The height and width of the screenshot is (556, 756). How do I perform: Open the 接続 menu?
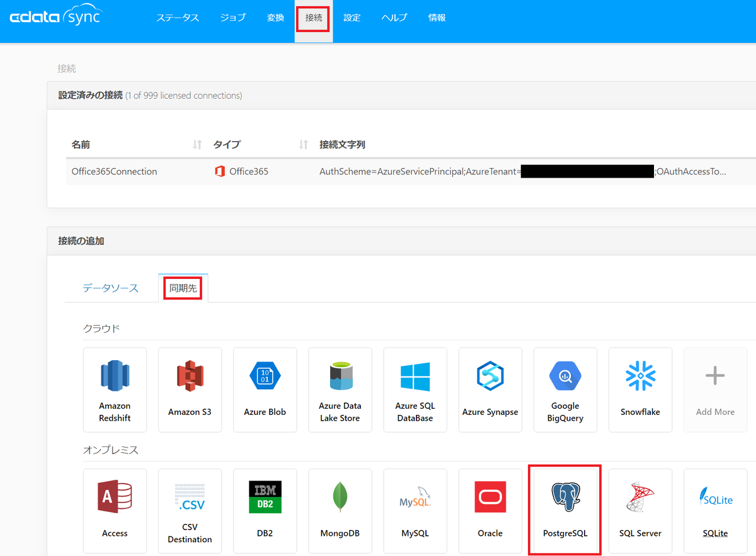point(314,18)
